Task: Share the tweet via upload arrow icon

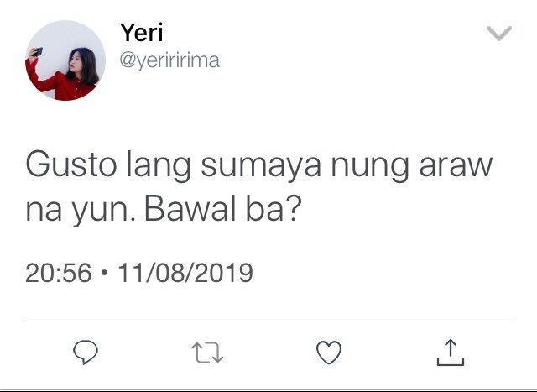Action: [x=451, y=353]
